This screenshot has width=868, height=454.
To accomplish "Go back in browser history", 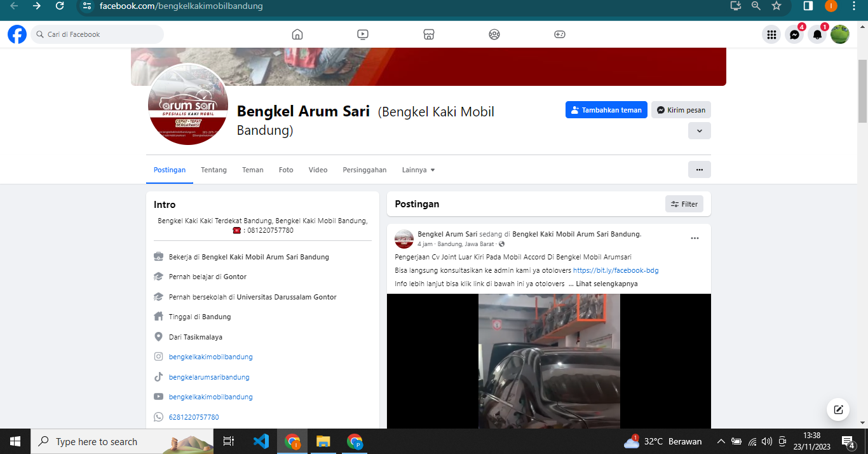I will (x=14, y=6).
